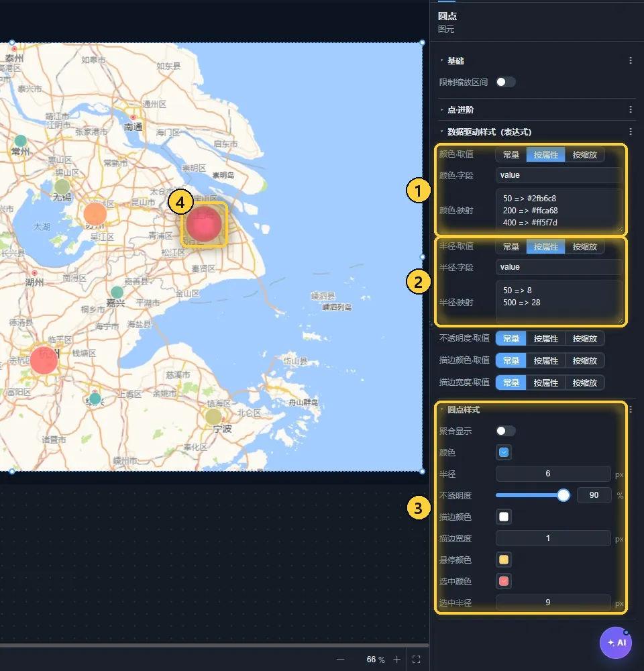This screenshot has width=644, height=671.
Task: Set 颜色·取值 to 常量
Action: coord(511,154)
